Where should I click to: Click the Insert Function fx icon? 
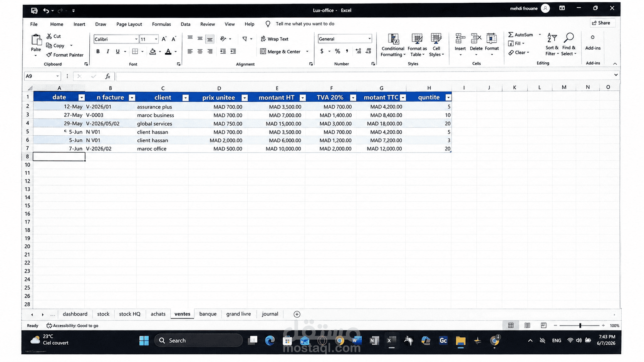point(108,76)
